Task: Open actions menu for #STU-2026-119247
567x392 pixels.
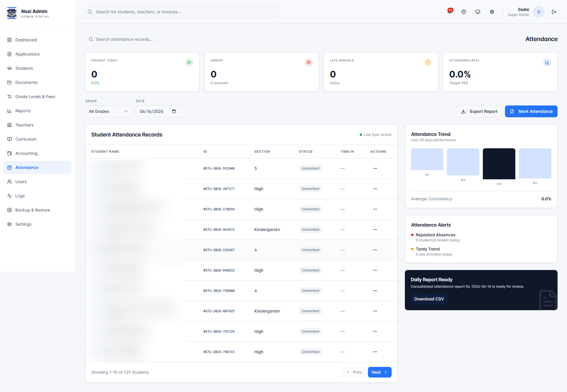Action: 375,250
